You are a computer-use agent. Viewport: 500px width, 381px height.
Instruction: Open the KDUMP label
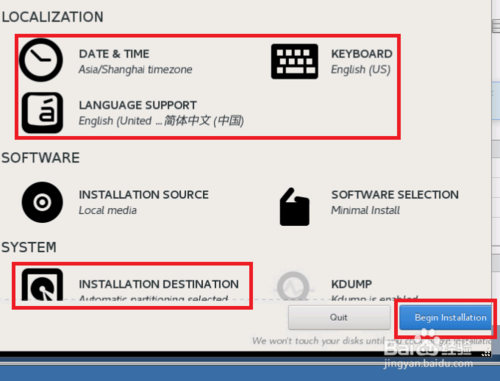tap(351, 284)
